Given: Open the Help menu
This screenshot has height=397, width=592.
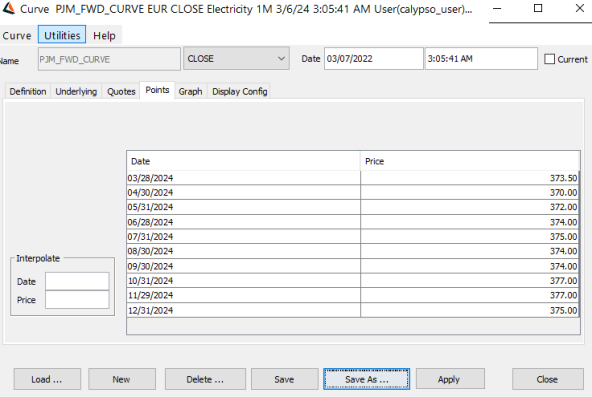Looking at the screenshot, I should (x=104, y=35).
